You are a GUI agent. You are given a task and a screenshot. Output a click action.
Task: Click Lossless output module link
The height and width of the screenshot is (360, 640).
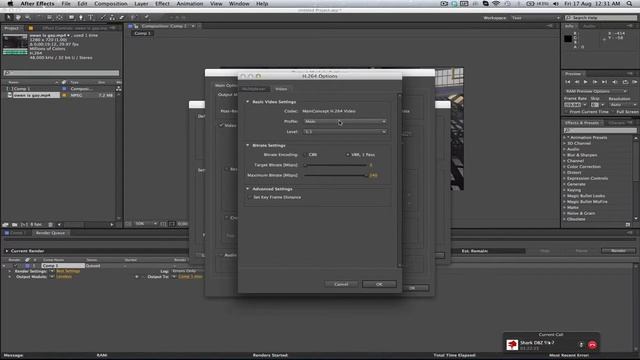click(x=64, y=277)
